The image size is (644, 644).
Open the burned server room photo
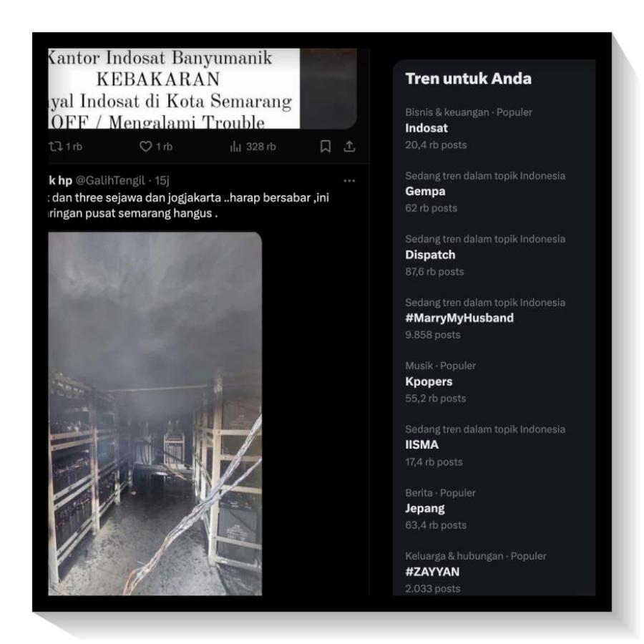tap(155, 414)
